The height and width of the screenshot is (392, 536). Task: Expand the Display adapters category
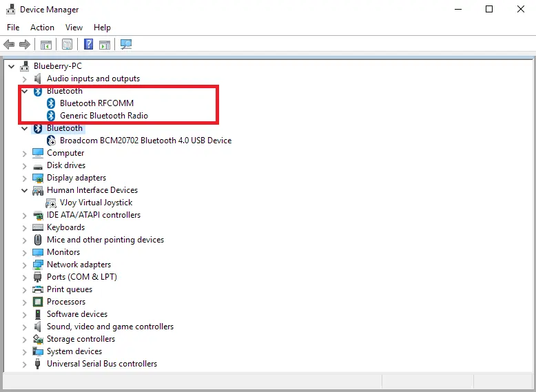point(24,178)
